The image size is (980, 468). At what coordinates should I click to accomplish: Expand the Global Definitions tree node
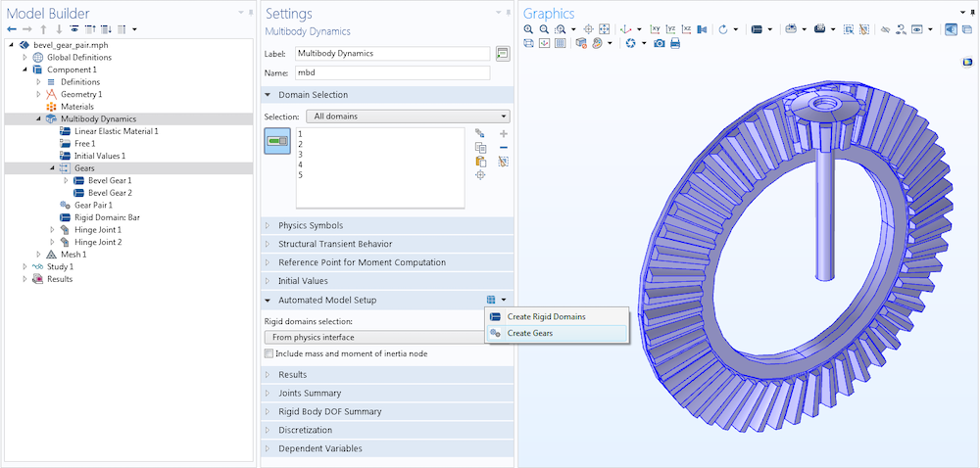point(25,58)
